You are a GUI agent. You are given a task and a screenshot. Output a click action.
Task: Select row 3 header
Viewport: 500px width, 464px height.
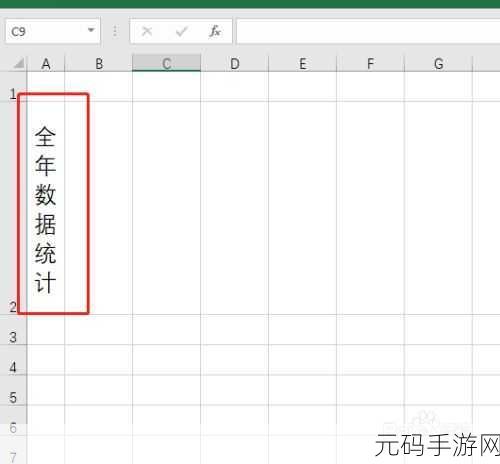pyautogui.click(x=13, y=330)
